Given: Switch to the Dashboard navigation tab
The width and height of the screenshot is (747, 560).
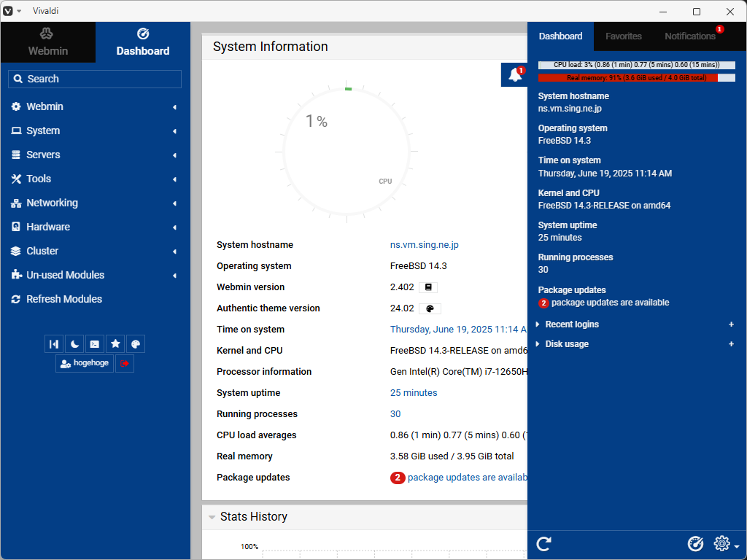Looking at the screenshot, I should pyautogui.click(x=143, y=42).
